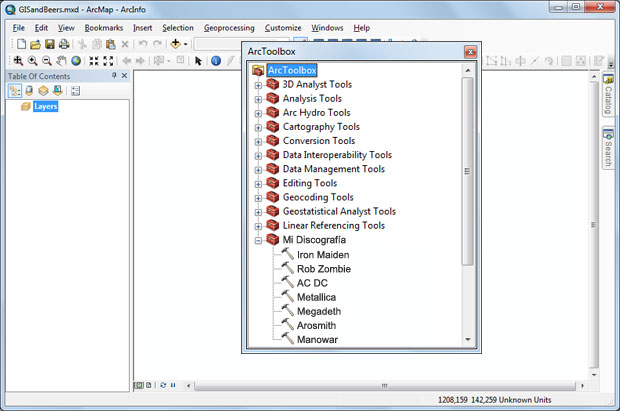Select the Zoom Out magnifier tool
The width and height of the screenshot is (620, 411).
click(47, 61)
